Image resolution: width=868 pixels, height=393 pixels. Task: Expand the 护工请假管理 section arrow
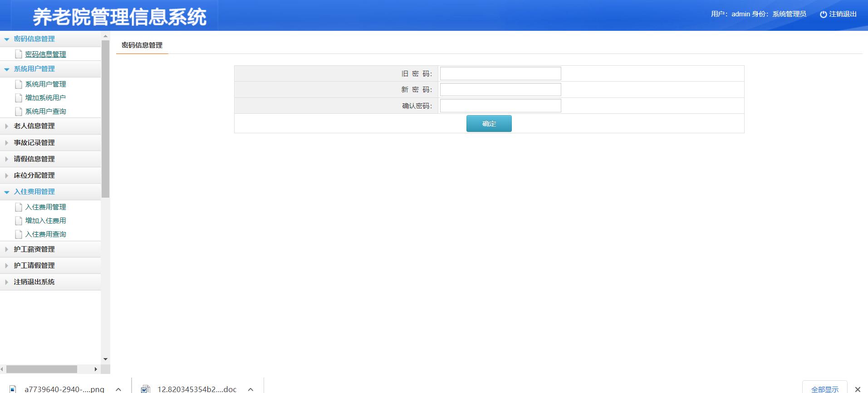point(6,266)
